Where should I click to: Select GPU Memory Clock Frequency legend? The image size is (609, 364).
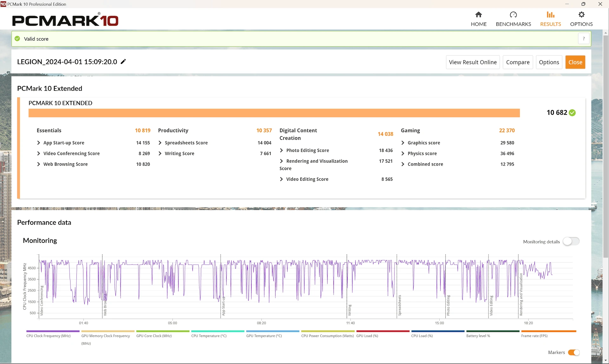[x=108, y=331]
